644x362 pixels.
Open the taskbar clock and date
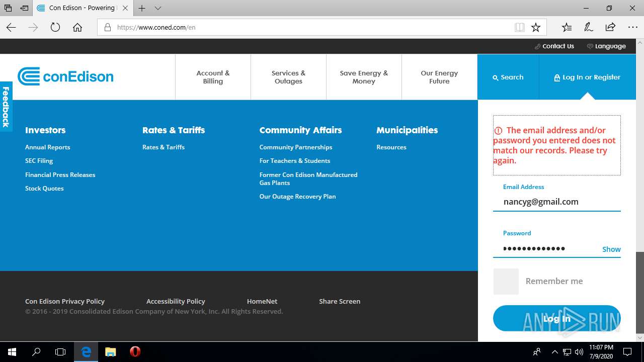click(x=601, y=352)
